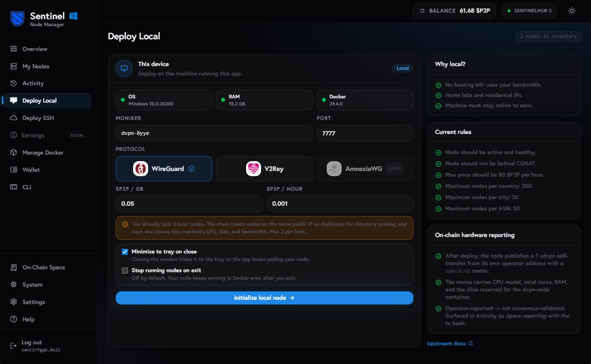Image resolution: width=591 pixels, height=364 pixels.
Task: Click the Wallet icon in sidebar
Action: (14, 170)
